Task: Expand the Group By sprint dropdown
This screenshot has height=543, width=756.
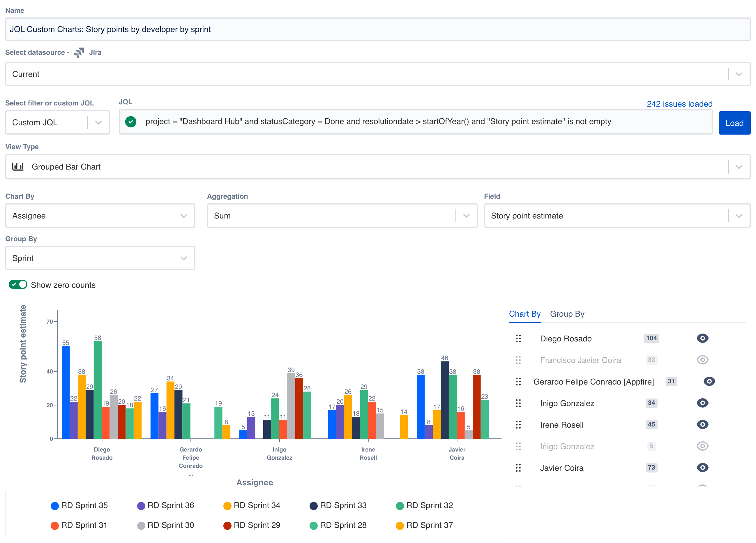Action: click(x=184, y=258)
